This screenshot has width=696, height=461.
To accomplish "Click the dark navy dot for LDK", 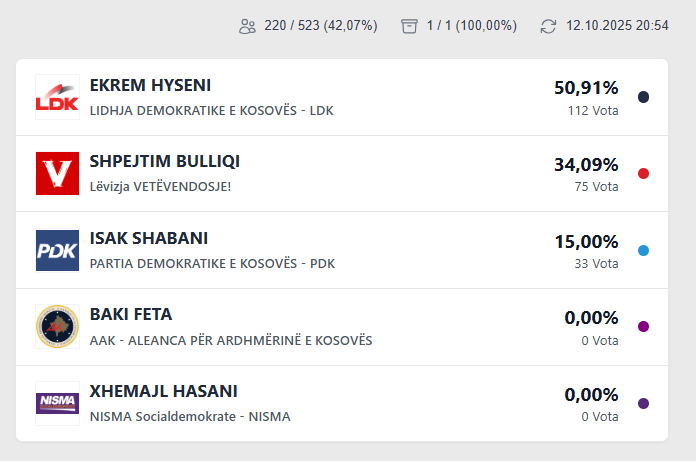I will point(643,97).
